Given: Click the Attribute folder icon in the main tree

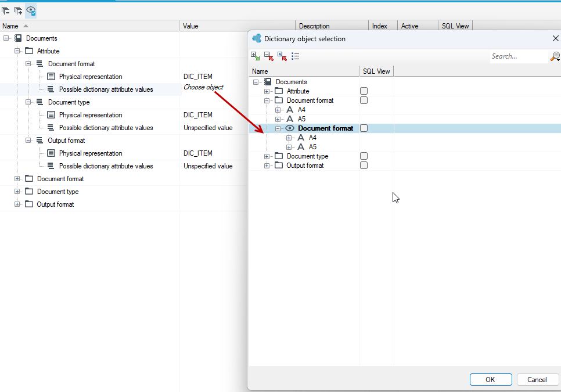Looking at the screenshot, I should (x=29, y=51).
